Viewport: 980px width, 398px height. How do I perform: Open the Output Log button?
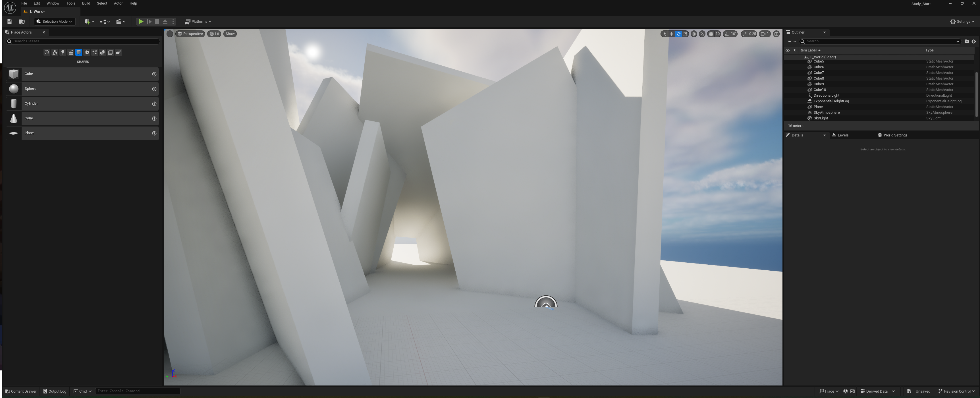55,391
